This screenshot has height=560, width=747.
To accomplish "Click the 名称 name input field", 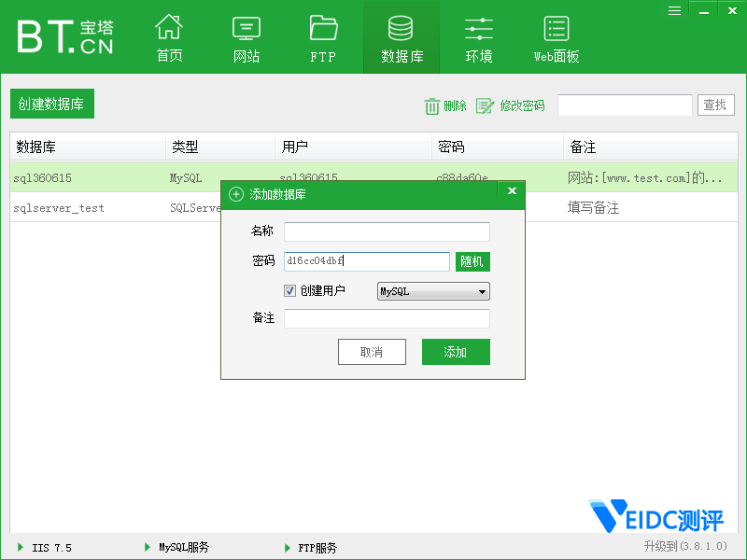I will 387,231.
